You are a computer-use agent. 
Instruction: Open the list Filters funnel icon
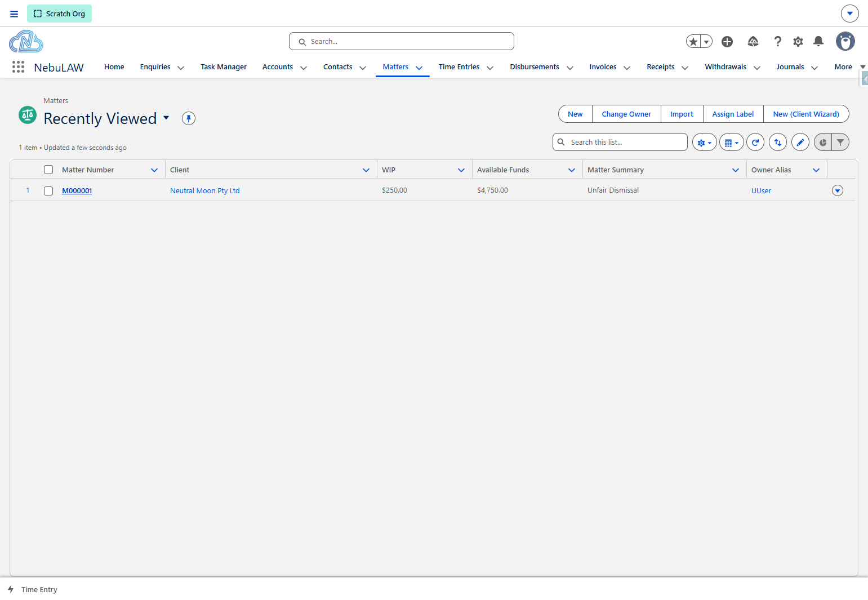(x=840, y=143)
